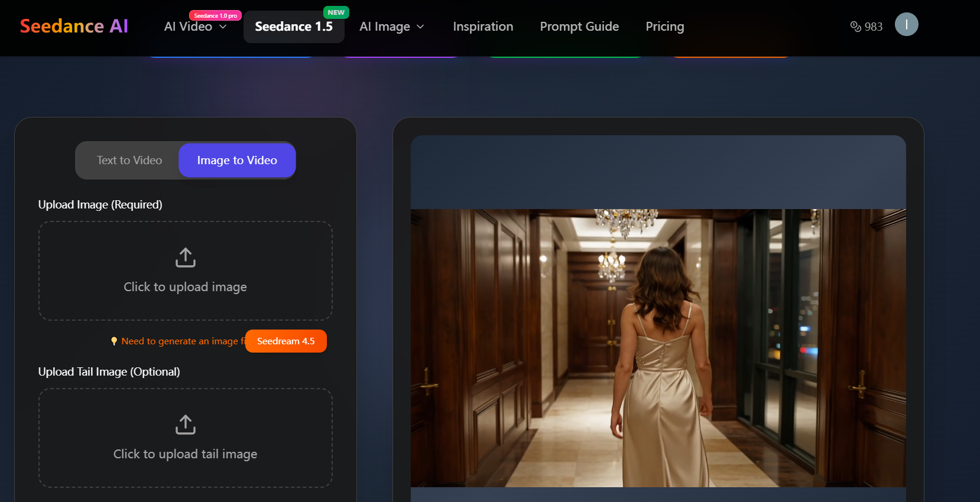Select the Image to Video mode

pyautogui.click(x=237, y=161)
